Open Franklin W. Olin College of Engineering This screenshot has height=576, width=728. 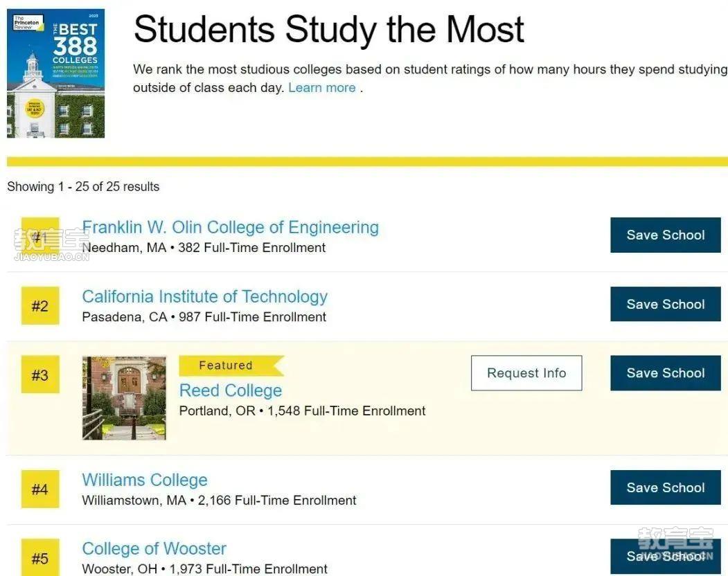coord(230,228)
